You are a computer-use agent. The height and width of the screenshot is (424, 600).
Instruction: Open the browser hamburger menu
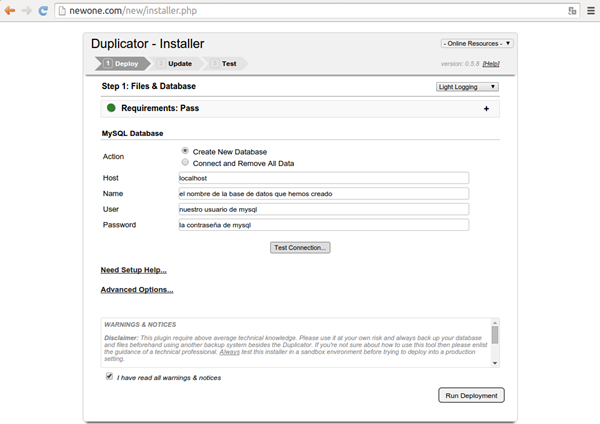click(x=590, y=10)
